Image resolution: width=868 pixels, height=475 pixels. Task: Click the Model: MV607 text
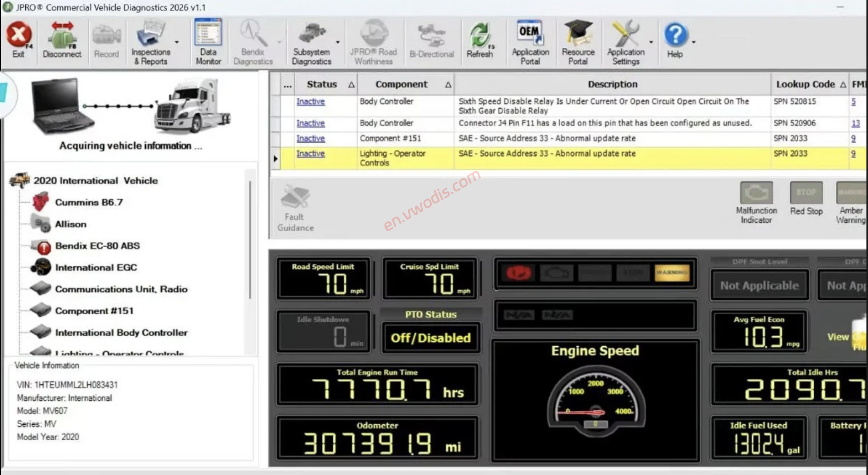pos(42,411)
